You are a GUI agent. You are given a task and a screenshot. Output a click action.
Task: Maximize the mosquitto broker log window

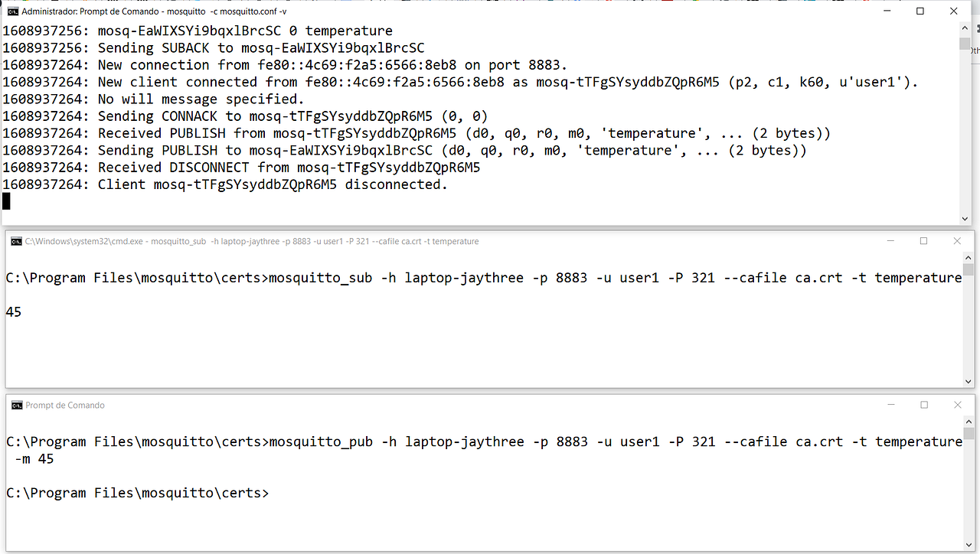[920, 11]
